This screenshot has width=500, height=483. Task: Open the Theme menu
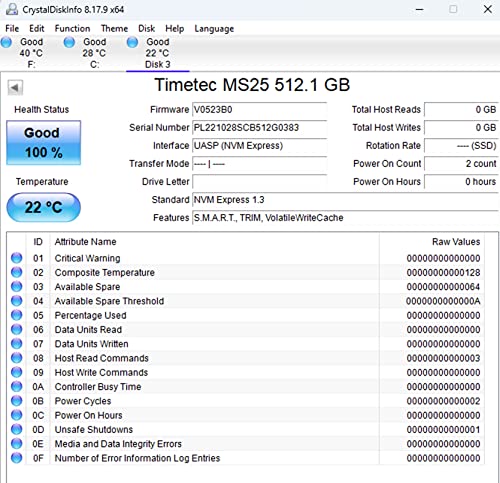coord(114,29)
